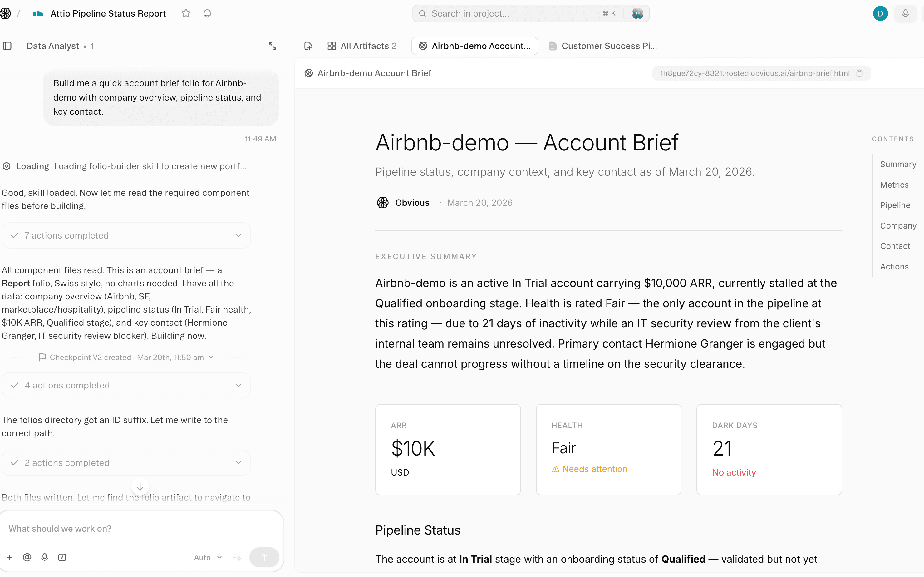Image resolution: width=924 pixels, height=577 pixels.
Task: Jump to Pipeline in the contents list
Action: pos(895,205)
